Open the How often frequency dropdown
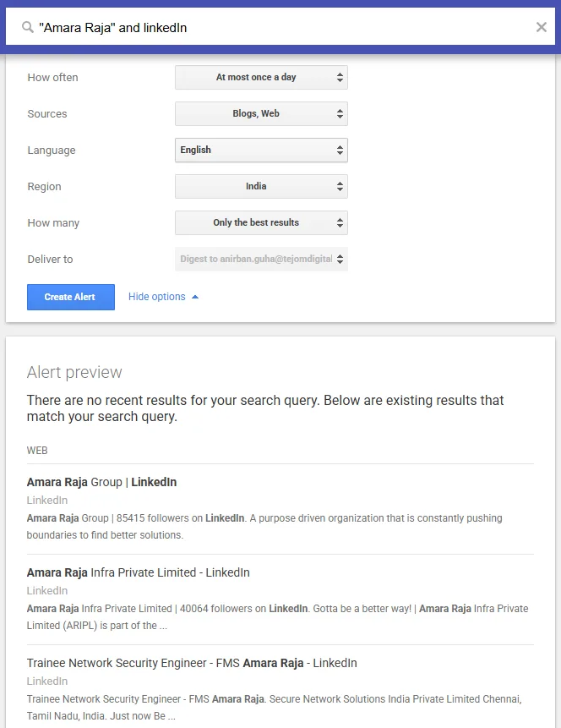This screenshot has width=561, height=728. [x=261, y=77]
